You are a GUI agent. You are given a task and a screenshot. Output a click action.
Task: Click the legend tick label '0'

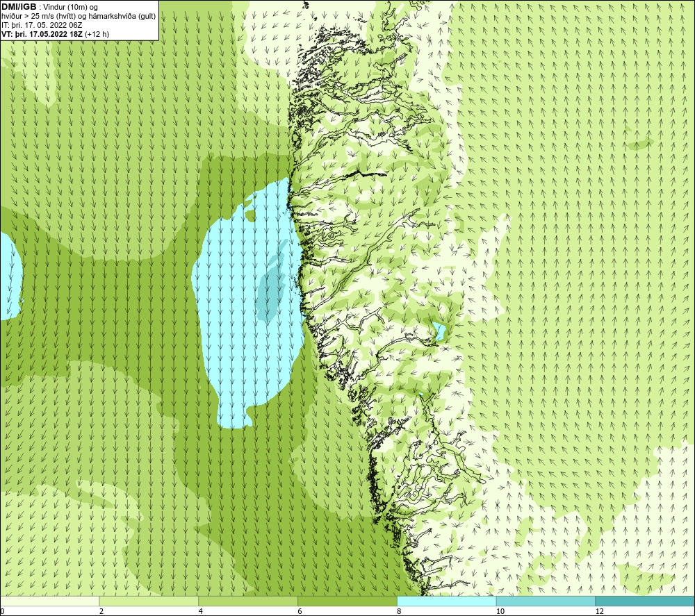coord(2,611)
